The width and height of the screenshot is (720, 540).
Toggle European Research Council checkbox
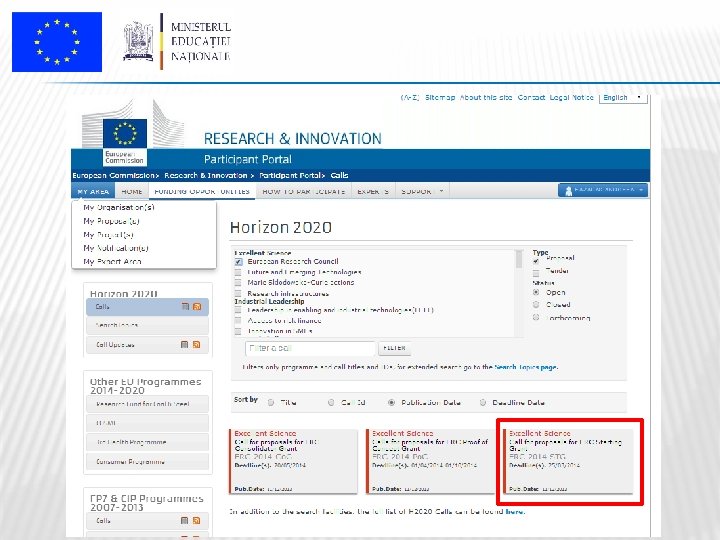point(238,262)
